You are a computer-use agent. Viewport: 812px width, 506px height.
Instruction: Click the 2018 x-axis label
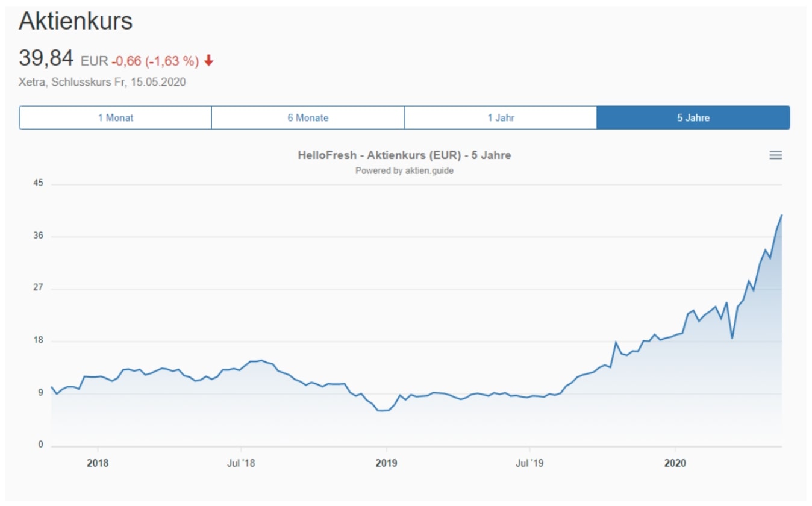98,464
